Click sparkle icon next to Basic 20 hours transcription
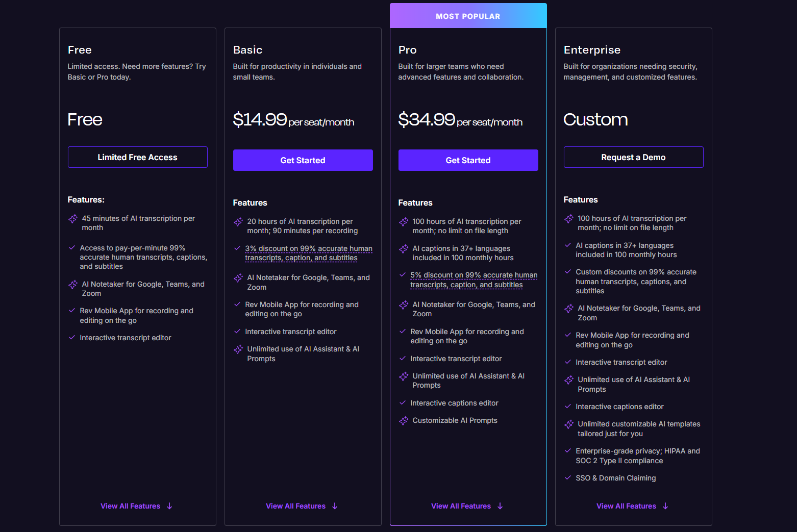The width and height of the screenshot is (797, 532). (238, 222)
